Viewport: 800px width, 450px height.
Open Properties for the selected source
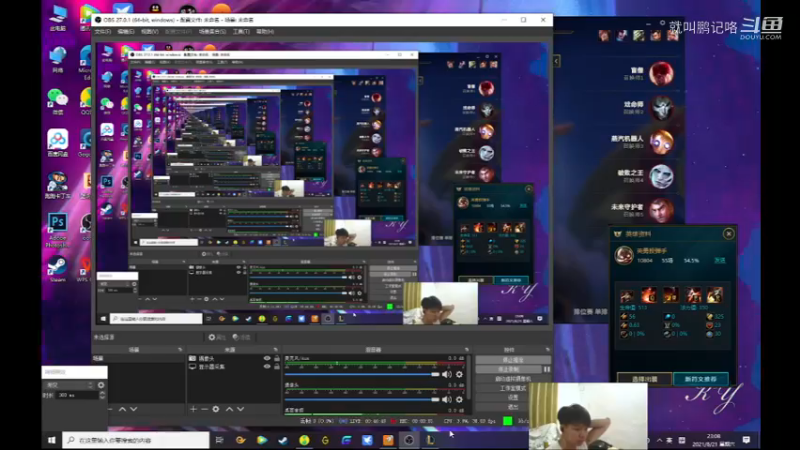click(x=217, y=337)
